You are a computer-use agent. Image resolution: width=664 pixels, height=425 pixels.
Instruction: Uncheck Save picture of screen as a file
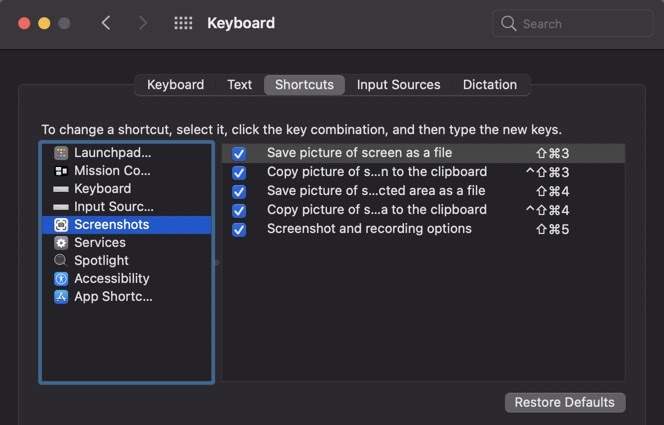(x=239, y=154)
